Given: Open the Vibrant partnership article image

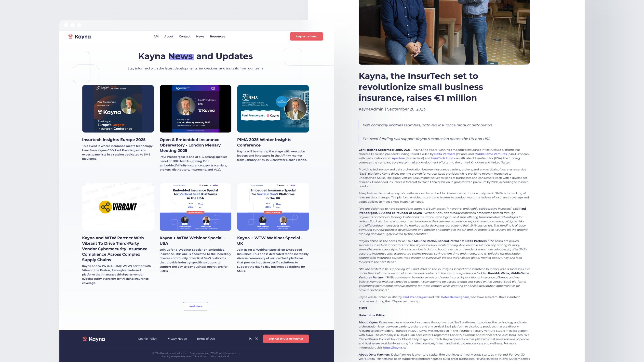Looking at the screenshot, I should (118, 207).
